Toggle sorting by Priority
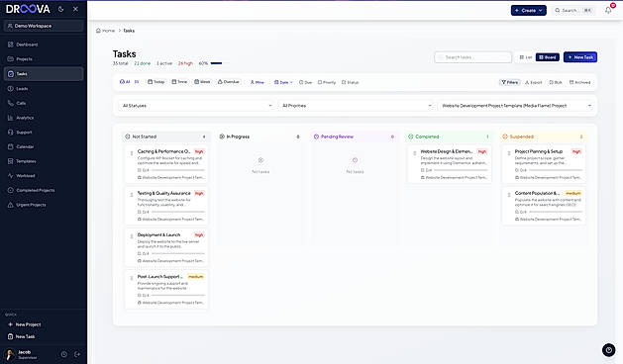The width and height of the screenshot is (623, 364). (327, 82)
